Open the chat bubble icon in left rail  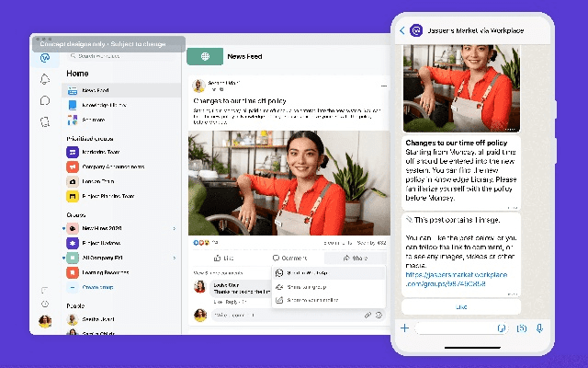coord(45,99)
